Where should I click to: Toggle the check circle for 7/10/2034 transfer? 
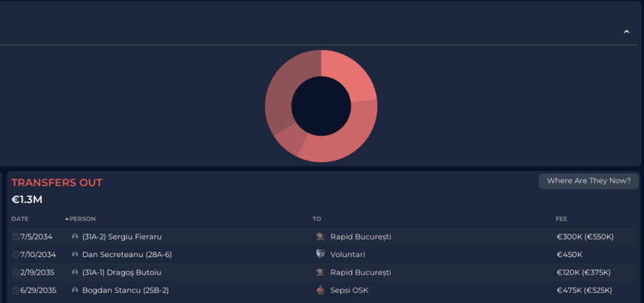pos(15,255)
